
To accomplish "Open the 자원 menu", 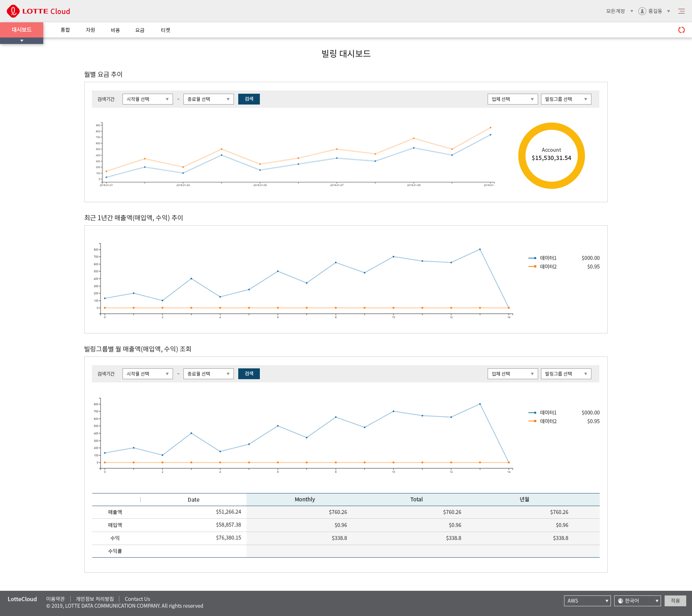I will point(90,30).
